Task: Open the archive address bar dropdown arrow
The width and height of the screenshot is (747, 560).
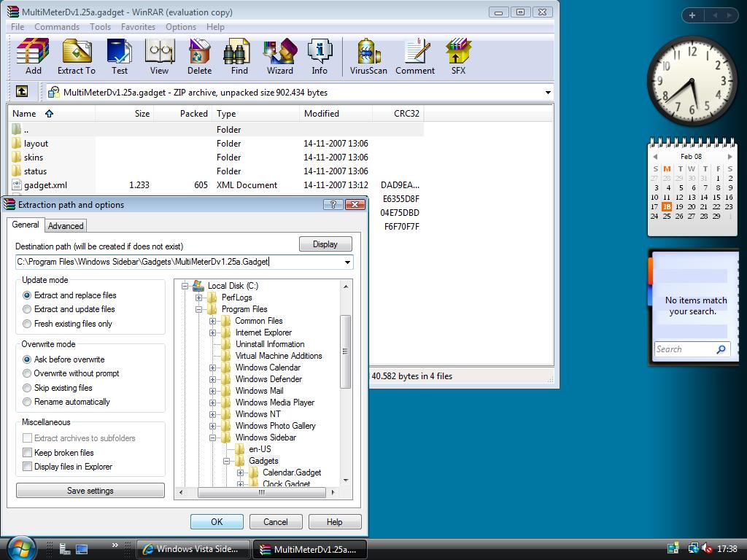Action: pyautogui.click(x=548, y=93)
